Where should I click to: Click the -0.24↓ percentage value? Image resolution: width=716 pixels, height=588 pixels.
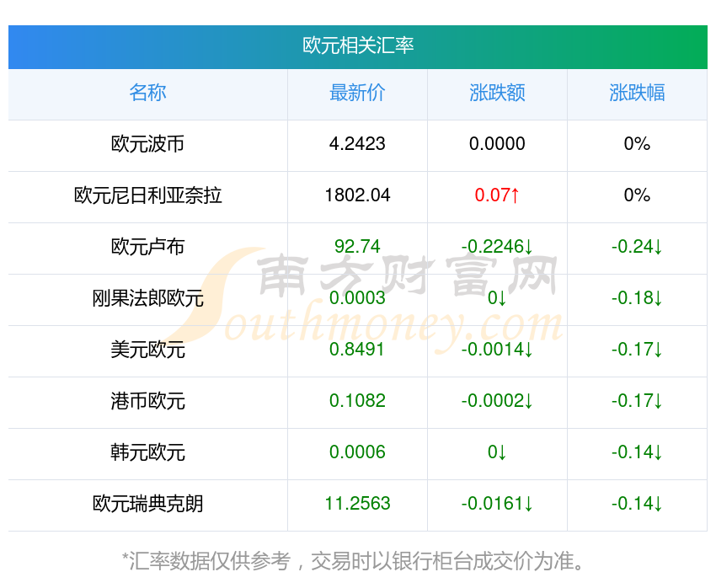pyautogui.click(x=637, y=247)
